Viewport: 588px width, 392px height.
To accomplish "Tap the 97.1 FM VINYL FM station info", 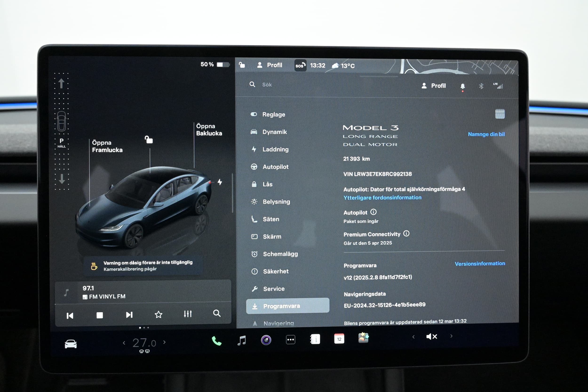I will [x=104, y=292].
